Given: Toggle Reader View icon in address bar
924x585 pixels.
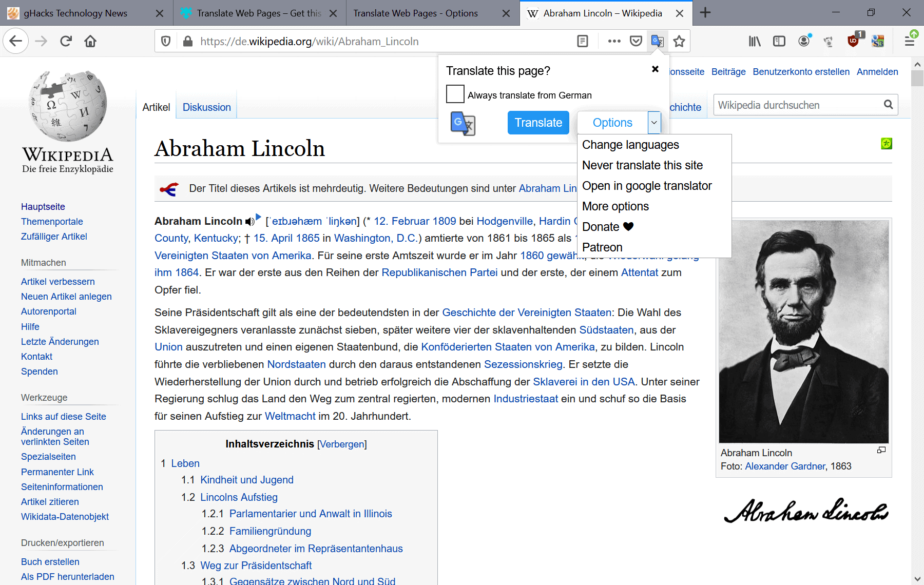Looking at the screenshot, I should [x=583, y=41].
